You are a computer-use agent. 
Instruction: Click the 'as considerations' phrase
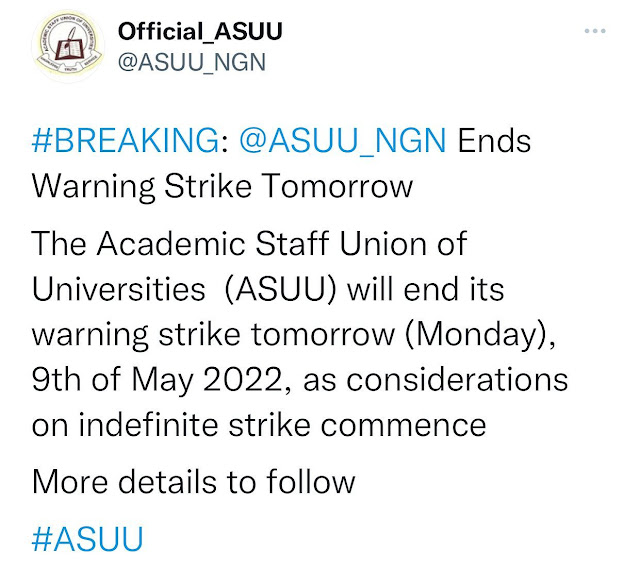[x=436, y=380]
